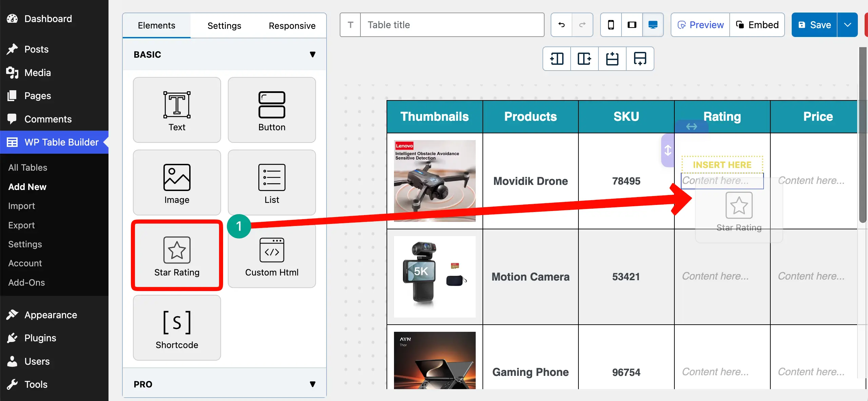Viewport: 868px width, 401px height.
Task: Switch to tablet preview mode
Action: pos(632,24)
